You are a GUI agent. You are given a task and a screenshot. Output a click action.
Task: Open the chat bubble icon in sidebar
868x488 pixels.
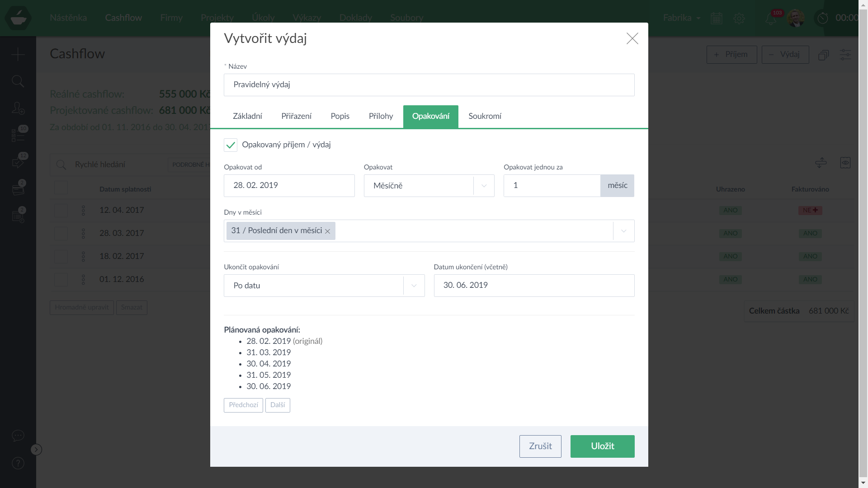[x=18, y=436]
